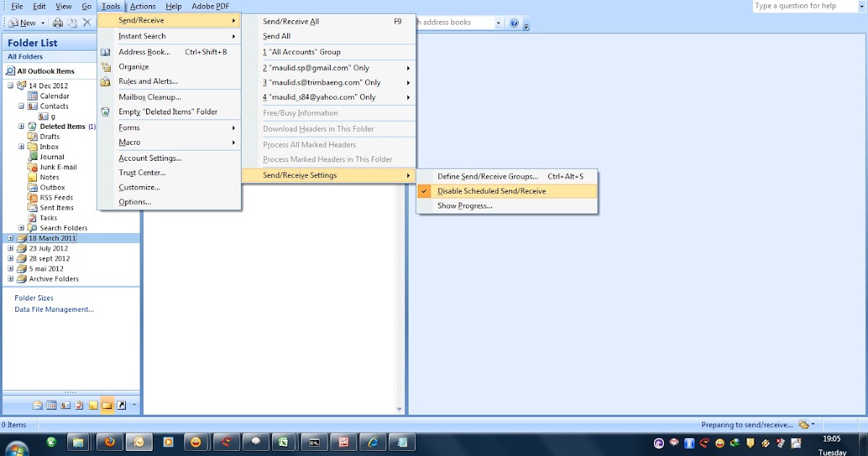Screen dimensions: 868x456
Task: Open Account Settings from Tools menu
Action: point(169,158)
